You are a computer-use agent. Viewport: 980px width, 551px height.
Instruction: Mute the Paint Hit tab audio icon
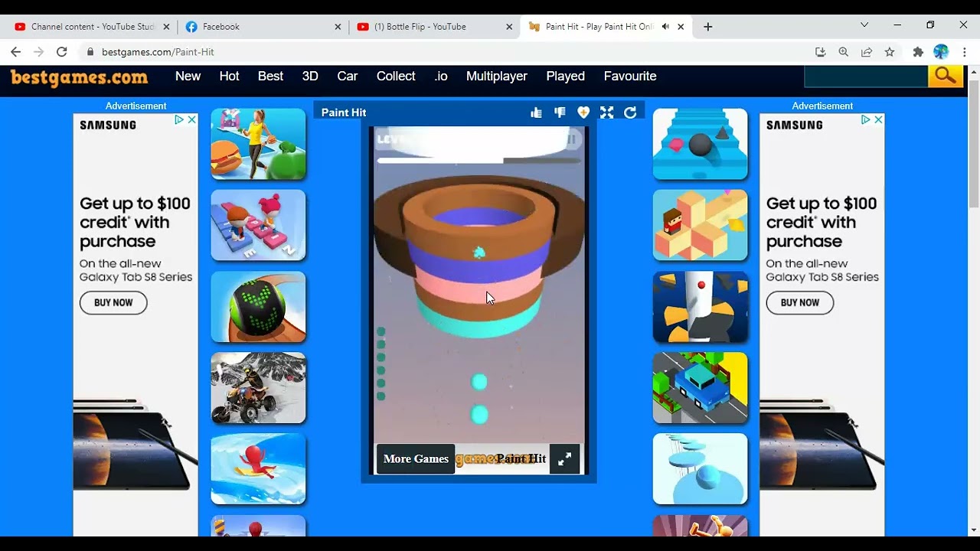pyautogui.click(x=665, y=27)
